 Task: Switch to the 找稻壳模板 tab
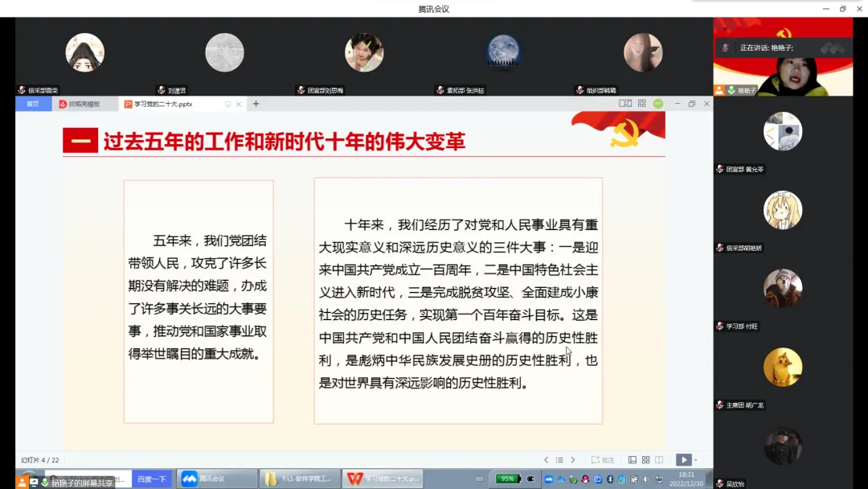click(84, 104)
